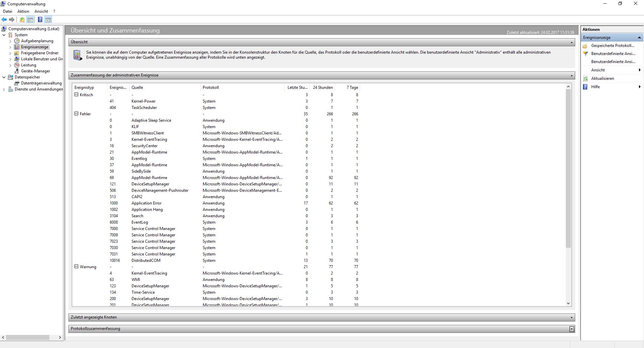644x348 pixels.
Task: Open Aufgabenplanung clock icon in tree
Action: [17, 41]
